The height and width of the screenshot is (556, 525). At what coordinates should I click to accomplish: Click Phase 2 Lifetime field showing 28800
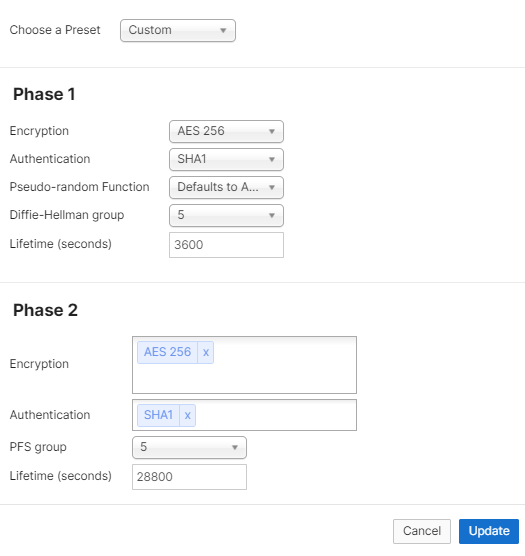click(x=189, y=477)
